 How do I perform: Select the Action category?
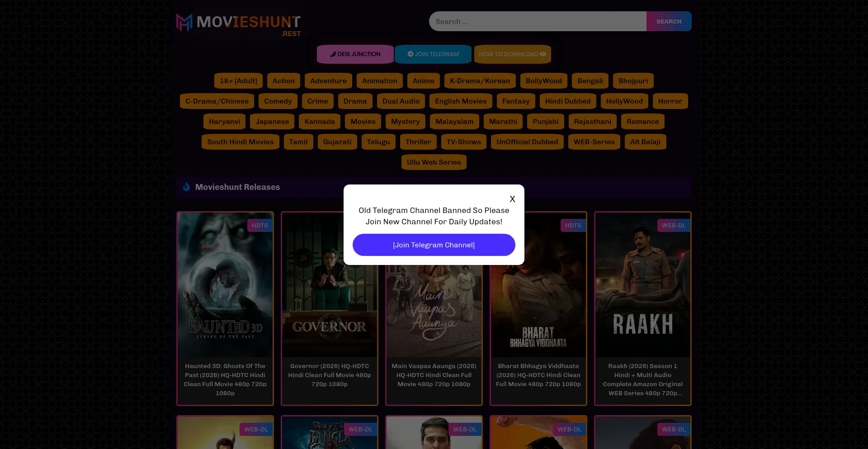(x=283, y=81)
